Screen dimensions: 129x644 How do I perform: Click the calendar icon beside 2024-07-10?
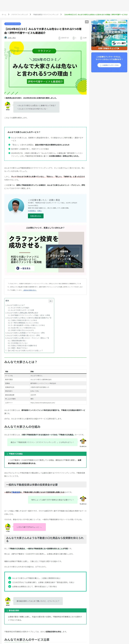pos(59,38)
